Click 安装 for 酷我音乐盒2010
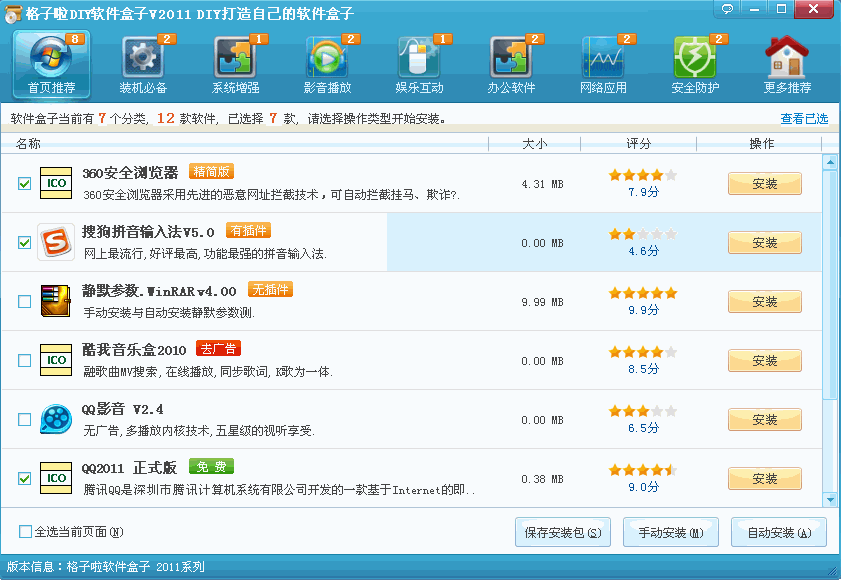 tap(764, 361)
